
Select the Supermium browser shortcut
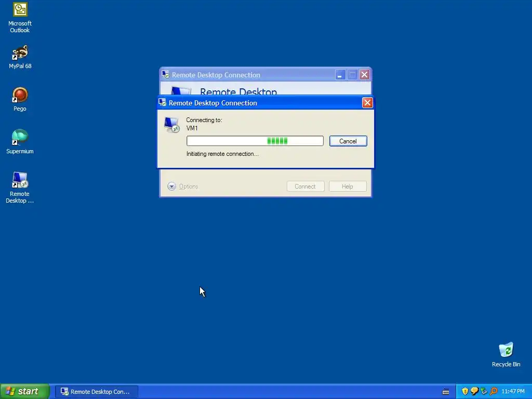(x=20, y=142)
